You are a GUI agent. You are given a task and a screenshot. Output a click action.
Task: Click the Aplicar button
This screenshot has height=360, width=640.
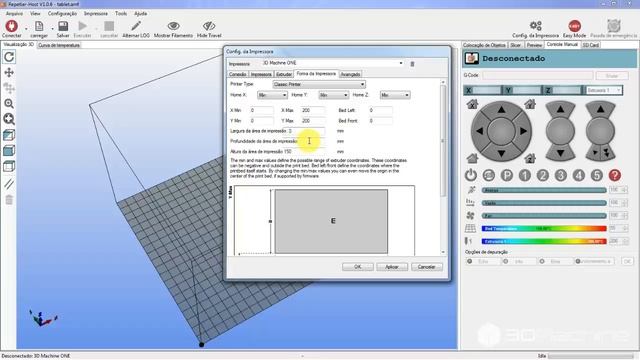(x=392, y=267)
